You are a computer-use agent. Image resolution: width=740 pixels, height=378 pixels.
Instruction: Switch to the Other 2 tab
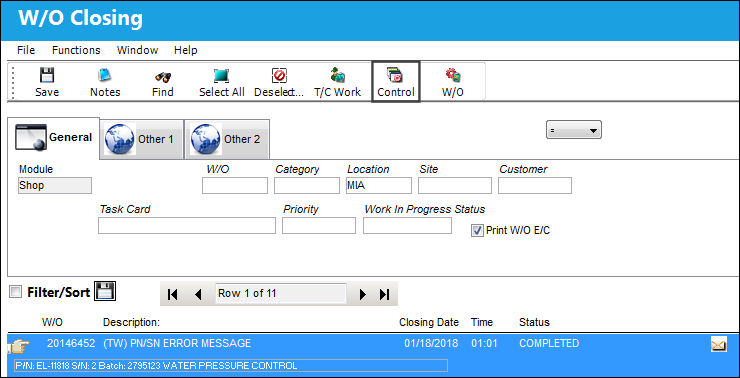227,139
